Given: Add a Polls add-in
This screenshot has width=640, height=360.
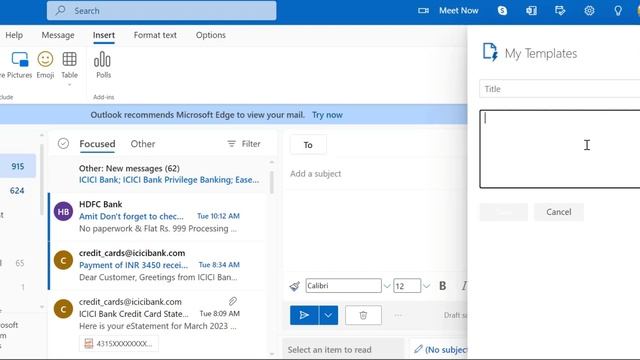Looking at the screenshot, I should tap(103, 65).
